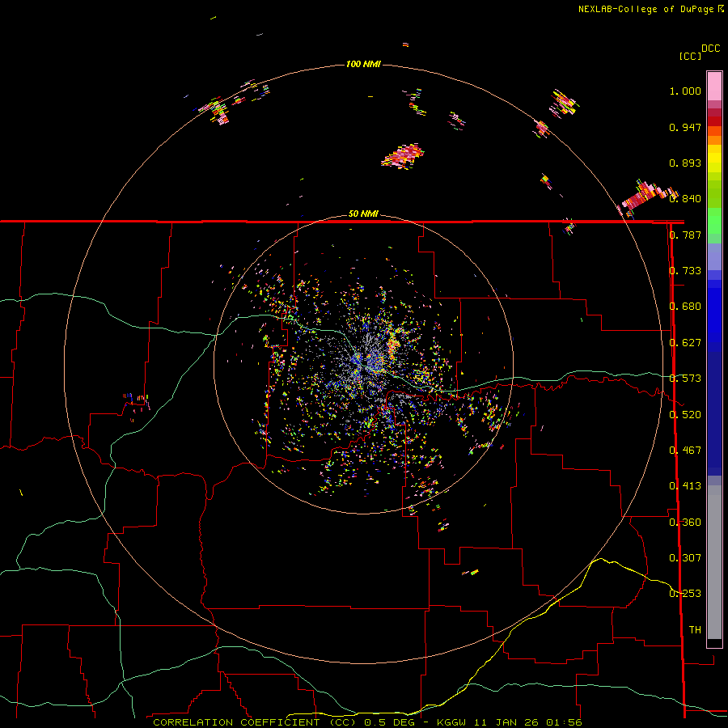The height and width of the screenshot is (728, 728).
Task: Click the 0.787 color scale value
Action: click(x=685, y=235)
